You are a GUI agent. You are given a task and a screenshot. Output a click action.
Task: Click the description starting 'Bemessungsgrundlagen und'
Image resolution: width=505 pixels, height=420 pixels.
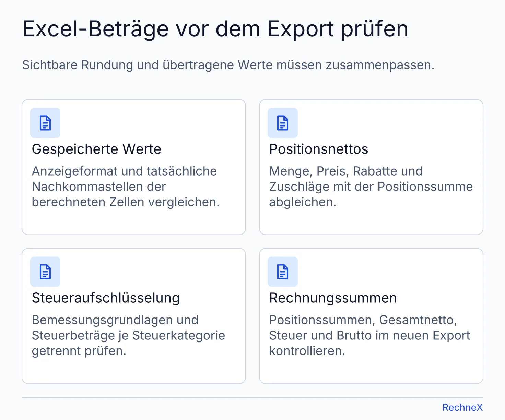(128, 335)
